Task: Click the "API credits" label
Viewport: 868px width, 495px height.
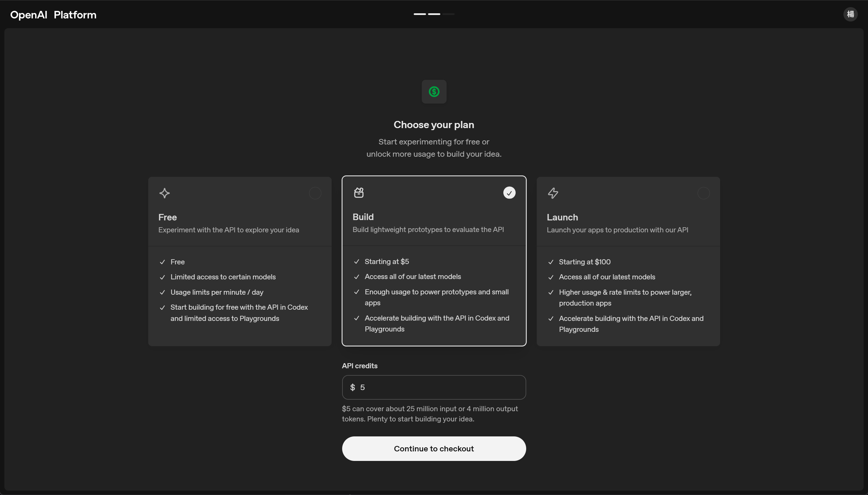Action: click(x=360, y=366)
